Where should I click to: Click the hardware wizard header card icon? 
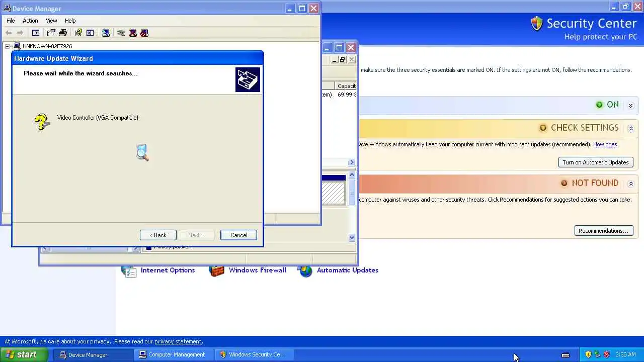tap(248, 80)
